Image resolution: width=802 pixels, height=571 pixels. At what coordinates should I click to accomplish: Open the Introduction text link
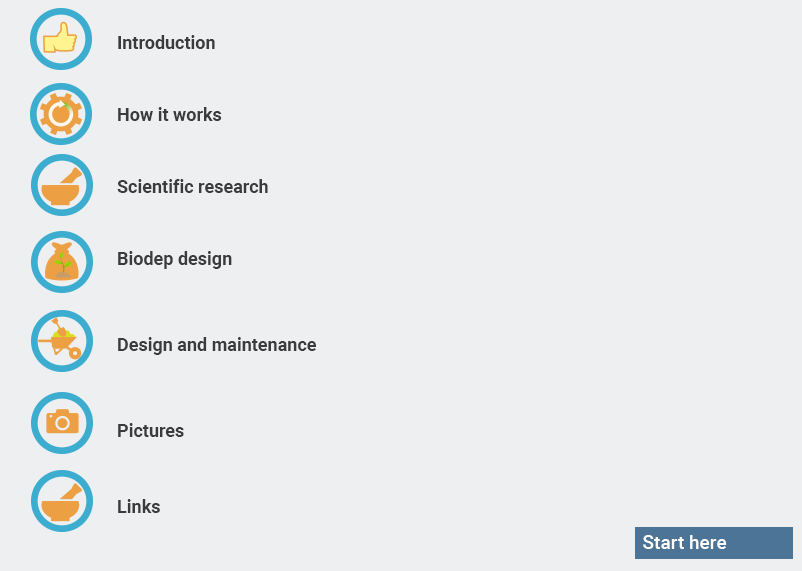[x=166, y=43]
